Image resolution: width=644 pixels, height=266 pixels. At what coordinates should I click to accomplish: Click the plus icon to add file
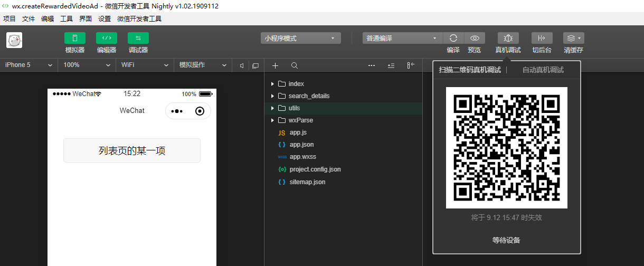(x=275, y=65)
